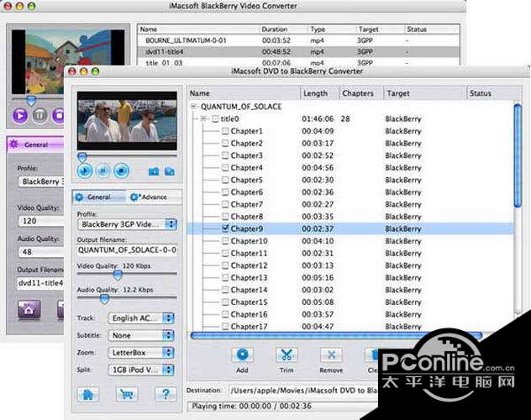Collapse the title0 tree node
This screenshot has height=420, width=531.
(203, 118)
